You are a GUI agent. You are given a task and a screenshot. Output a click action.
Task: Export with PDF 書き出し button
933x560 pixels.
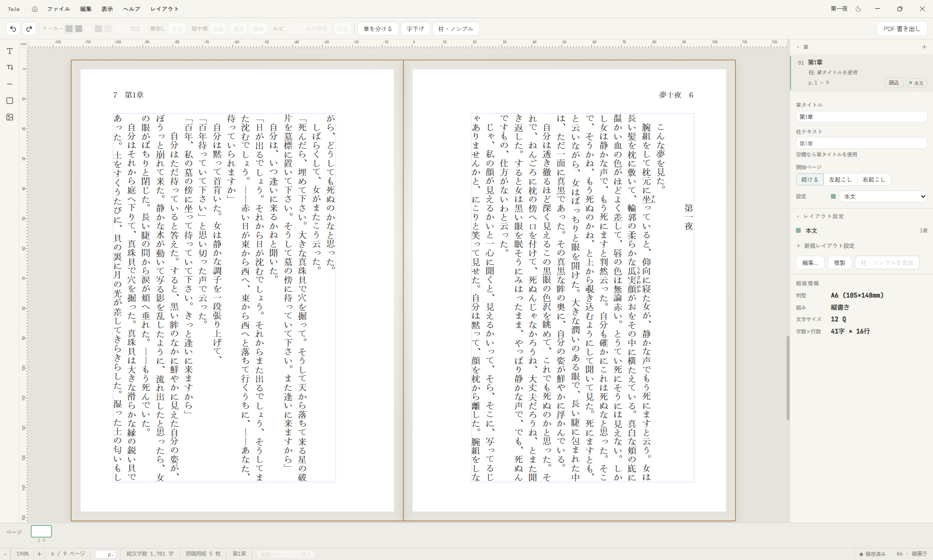coord(902,29)
